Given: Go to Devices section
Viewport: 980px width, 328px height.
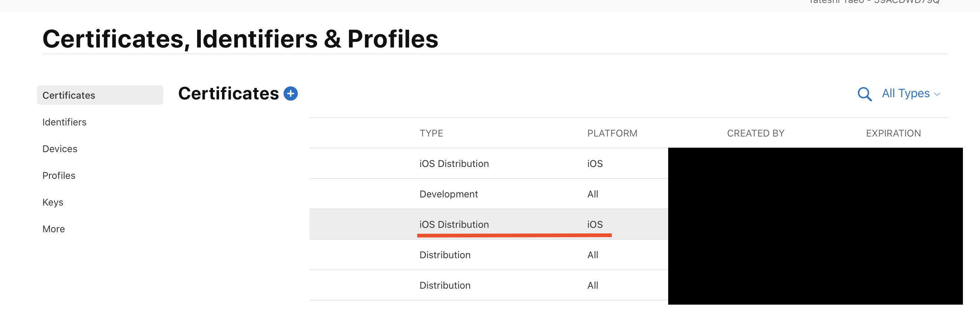Looking at the screenshot, I should [x=60, y=149].
